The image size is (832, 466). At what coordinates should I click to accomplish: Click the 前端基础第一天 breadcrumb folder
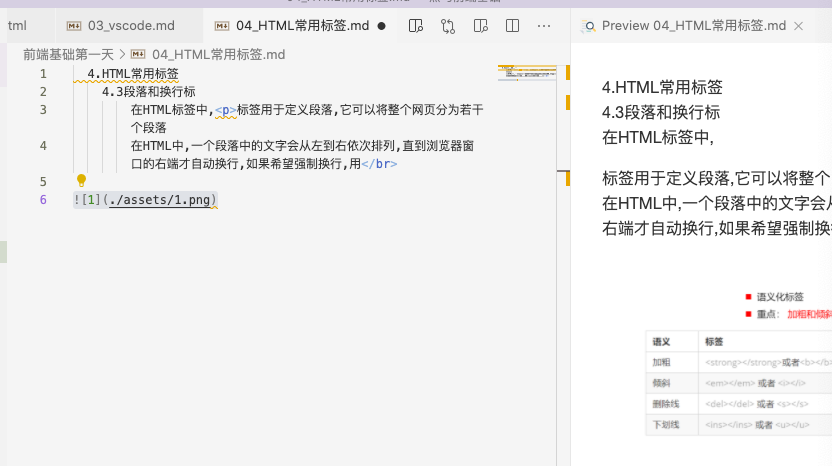68,55
